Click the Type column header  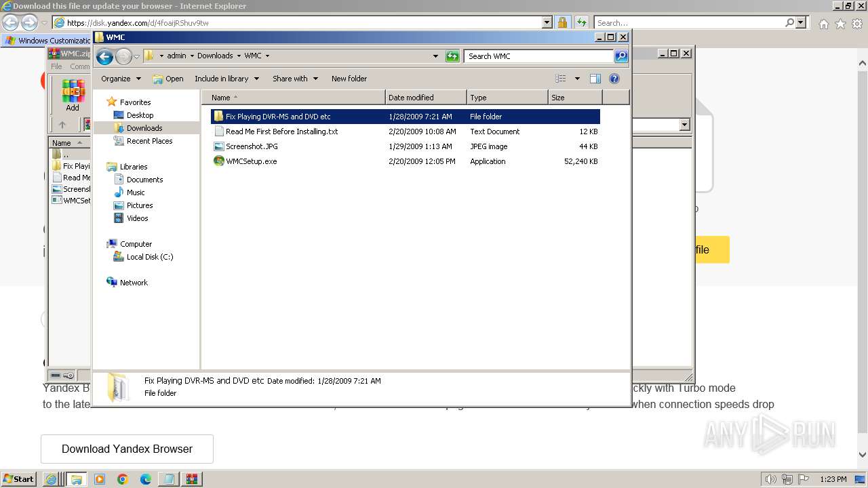click(507, 98)
